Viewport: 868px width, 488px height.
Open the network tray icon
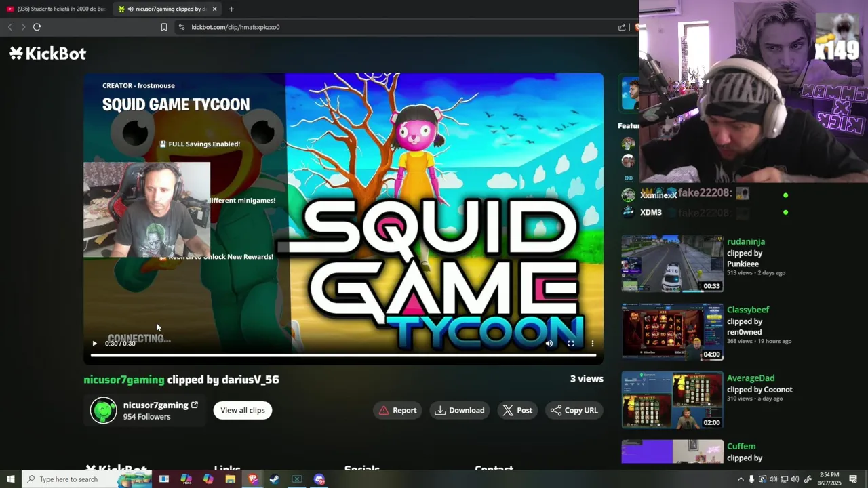[785, 479]
